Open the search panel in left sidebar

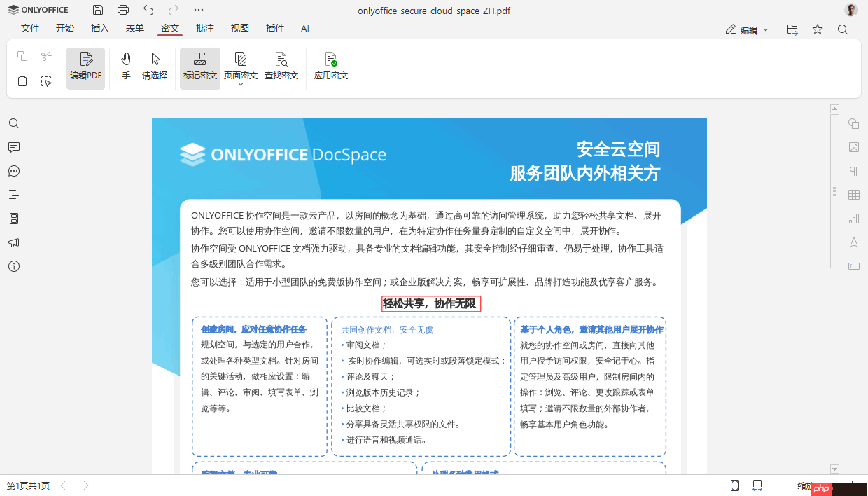[x=13, y=123]
